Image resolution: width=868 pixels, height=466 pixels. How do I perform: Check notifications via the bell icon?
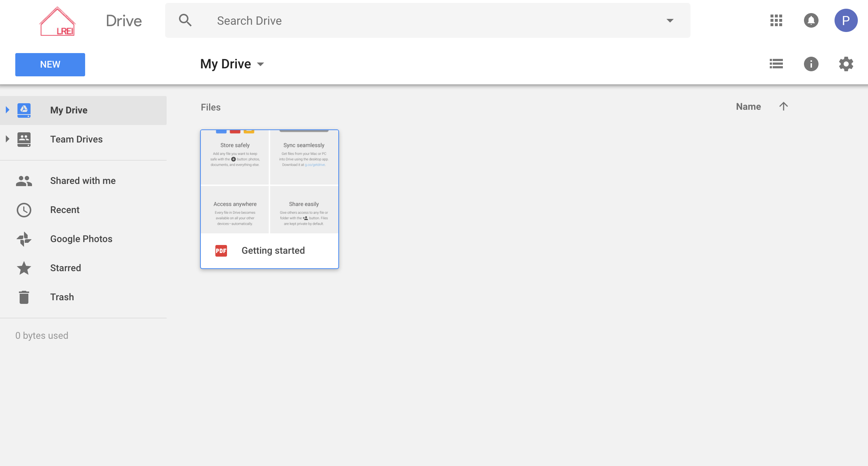(x=811, y=21)
